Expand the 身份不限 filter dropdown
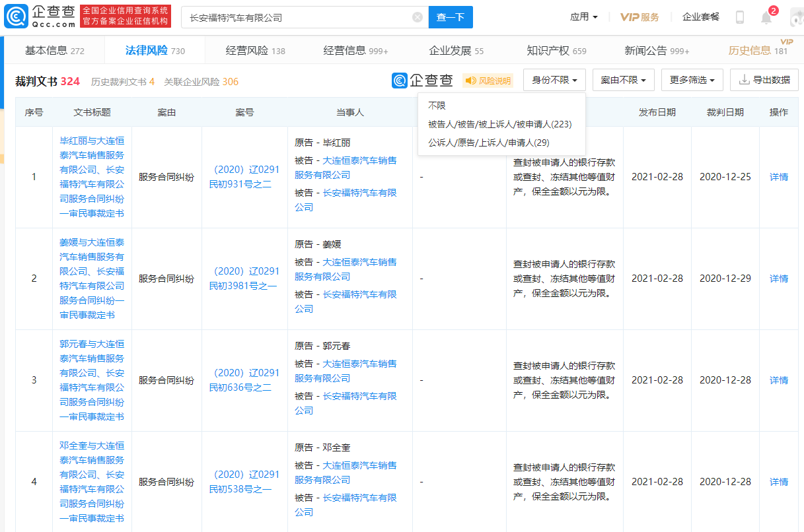The width and height of the screenshot is (804, 532). pos(554,79)
